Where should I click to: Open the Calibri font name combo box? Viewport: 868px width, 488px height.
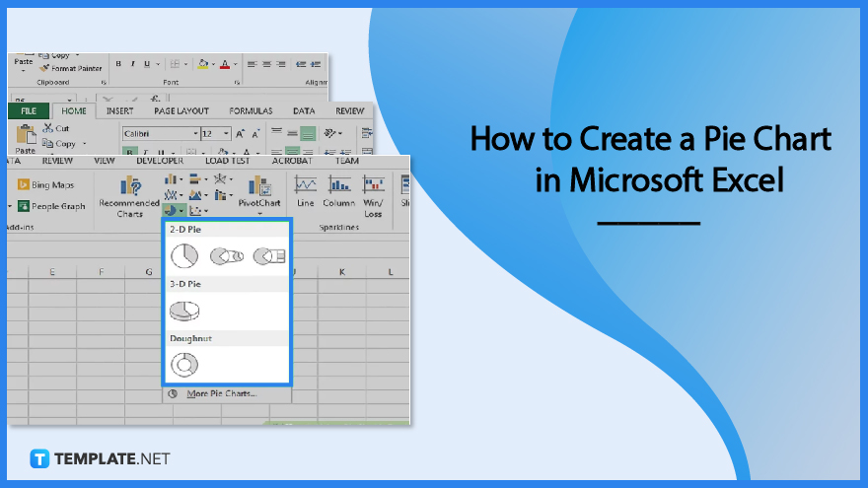pyautogui.click(x=161, y=134)
